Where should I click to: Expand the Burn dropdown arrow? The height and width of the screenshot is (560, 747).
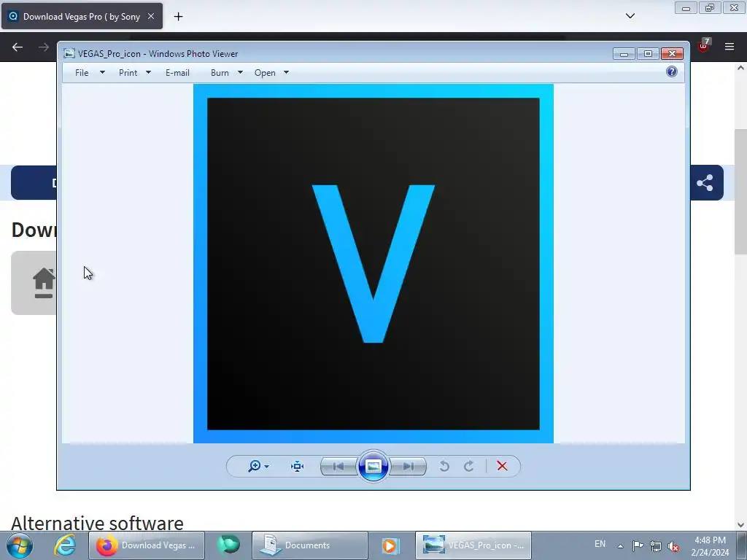click(240, 72)
